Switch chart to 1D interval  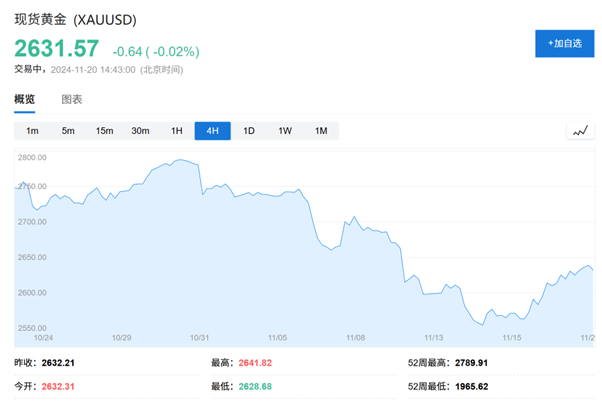tap(249, 131)
